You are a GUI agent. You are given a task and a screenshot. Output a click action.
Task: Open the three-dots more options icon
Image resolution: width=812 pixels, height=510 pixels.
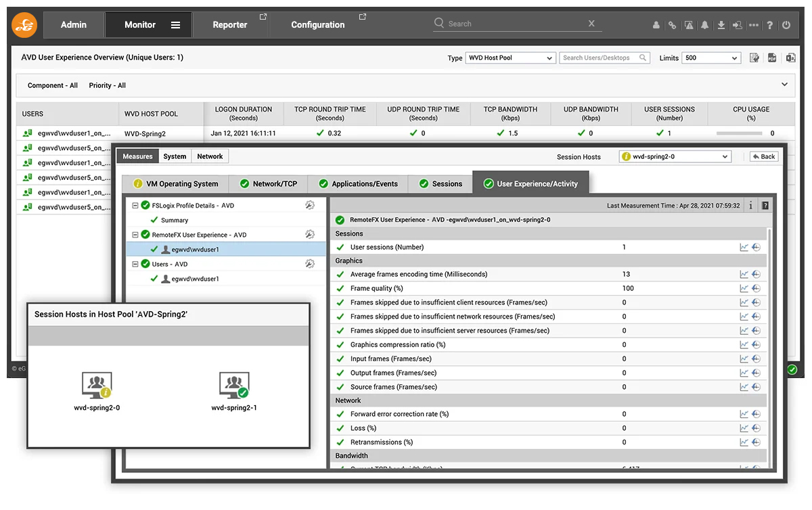[754, 25]
